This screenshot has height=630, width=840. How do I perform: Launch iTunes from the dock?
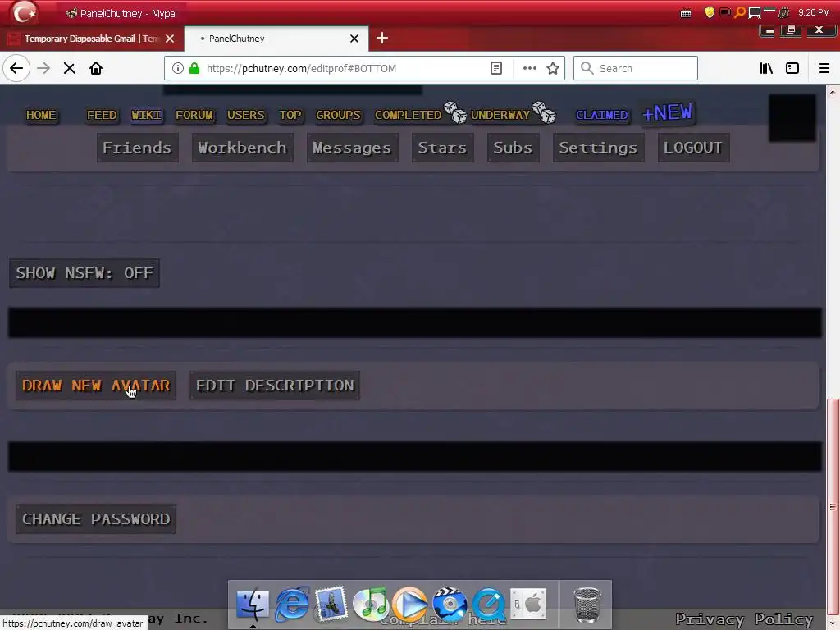371,604
